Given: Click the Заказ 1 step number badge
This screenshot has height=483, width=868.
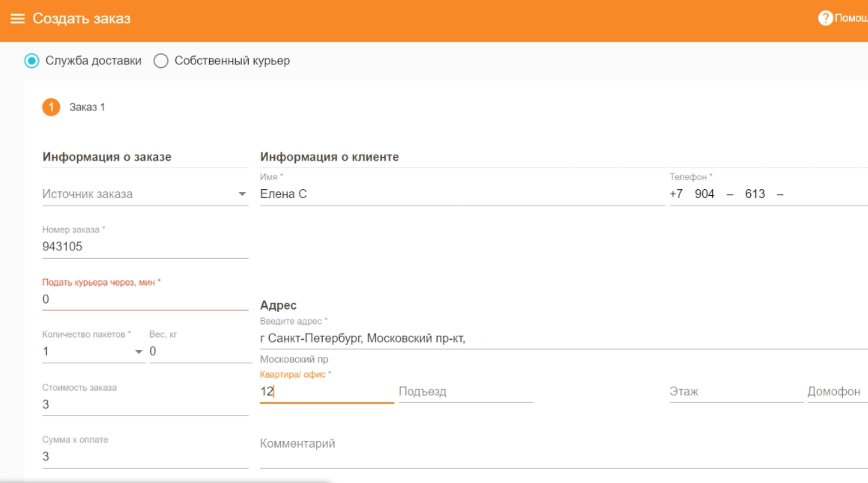Looking at the screenshot, I should pyautogui.click(x=51, y=107).
